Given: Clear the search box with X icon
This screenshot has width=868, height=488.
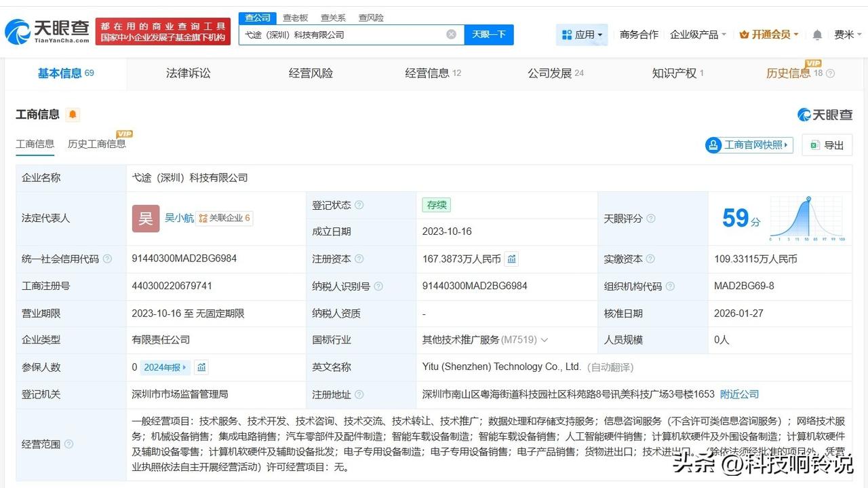Looking at the screenshot, I should pos(451,35).
